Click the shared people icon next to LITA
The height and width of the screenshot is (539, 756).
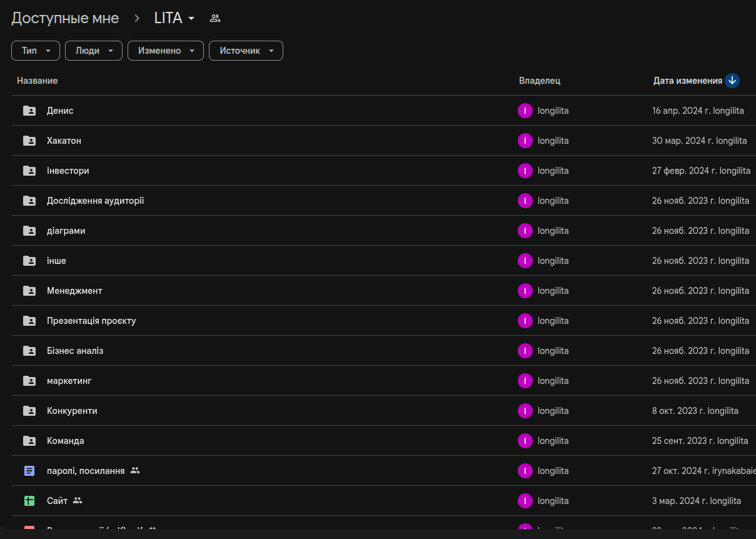click(x=215, y=18)
